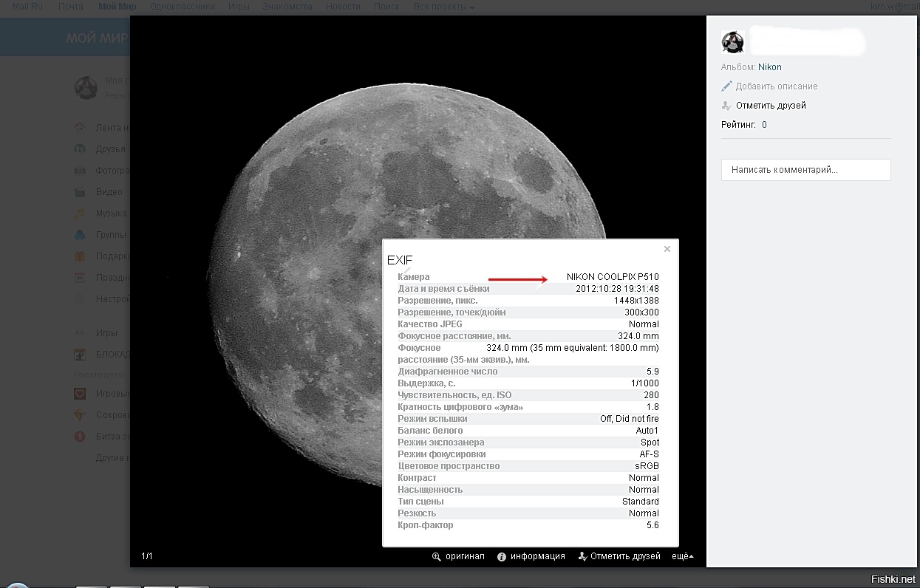The height and width of the screenshot is (588, 920).
Task: Click Отметить друзей under the photo
Action: pos(625,556)
